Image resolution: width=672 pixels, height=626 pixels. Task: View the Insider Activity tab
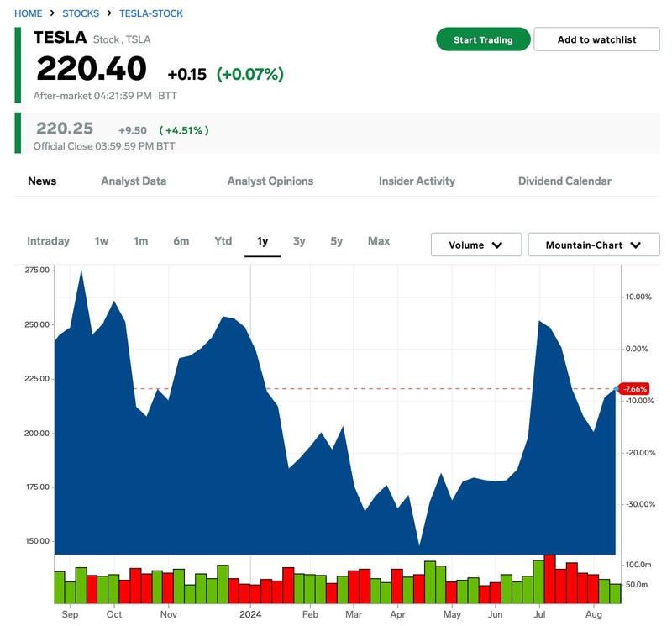pos(417,181)
